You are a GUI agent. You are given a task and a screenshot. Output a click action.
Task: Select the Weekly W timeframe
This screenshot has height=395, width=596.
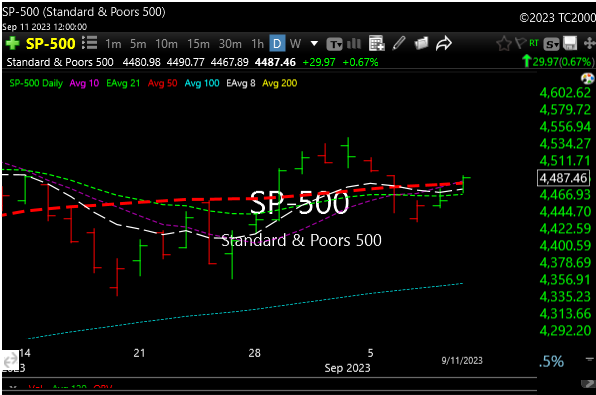click(295, 44)
